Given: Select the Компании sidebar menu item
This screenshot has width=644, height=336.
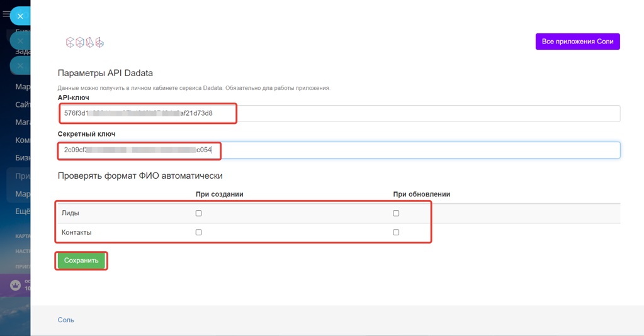Looking at the screenshot, I should click(x=23, y=140).
